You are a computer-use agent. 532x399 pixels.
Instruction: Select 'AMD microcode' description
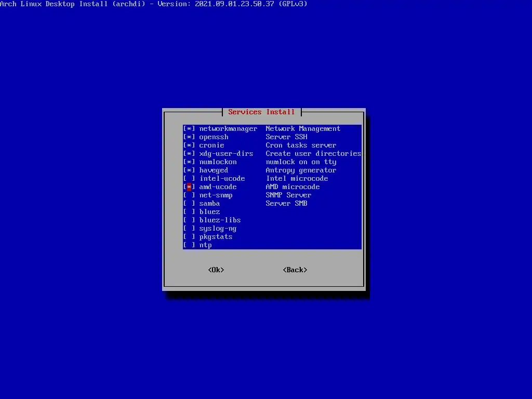[292, 187]
